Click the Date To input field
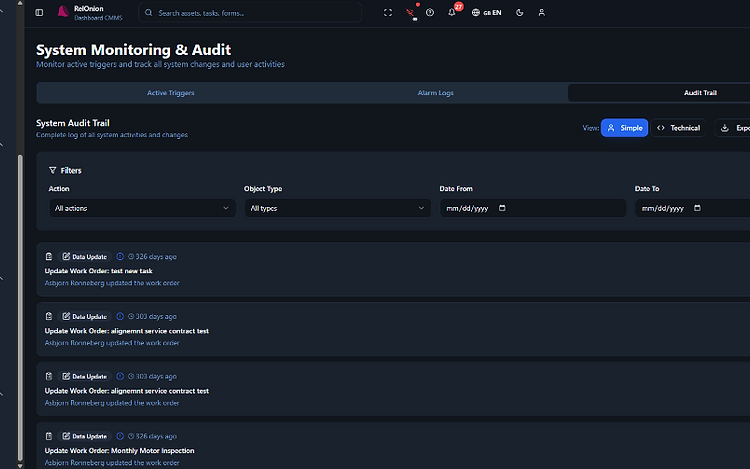 (693, 208)
